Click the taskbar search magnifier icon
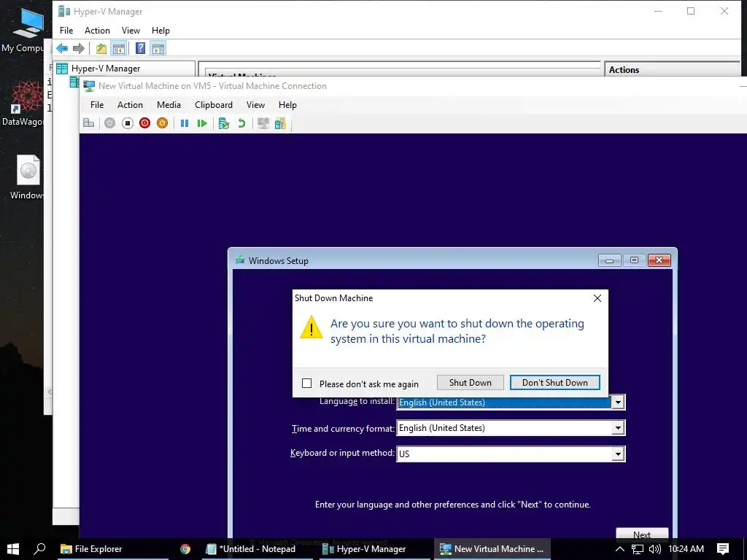Screen dimensions: 747x560 39,548
